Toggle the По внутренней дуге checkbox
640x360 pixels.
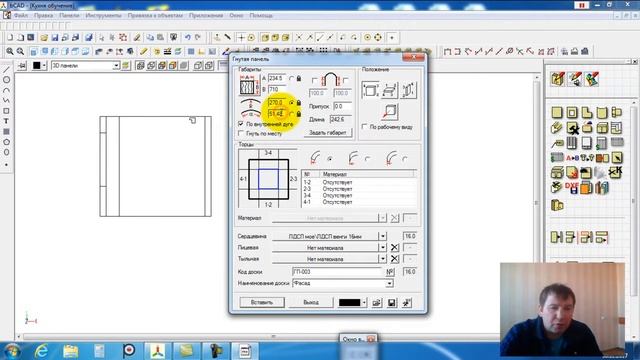(x=241, y=124)
